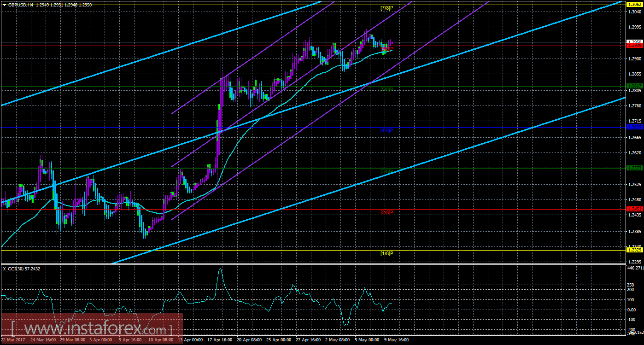Click the 22 Mar 2017 date label
The image size is (644, 345).
point(13,339)
